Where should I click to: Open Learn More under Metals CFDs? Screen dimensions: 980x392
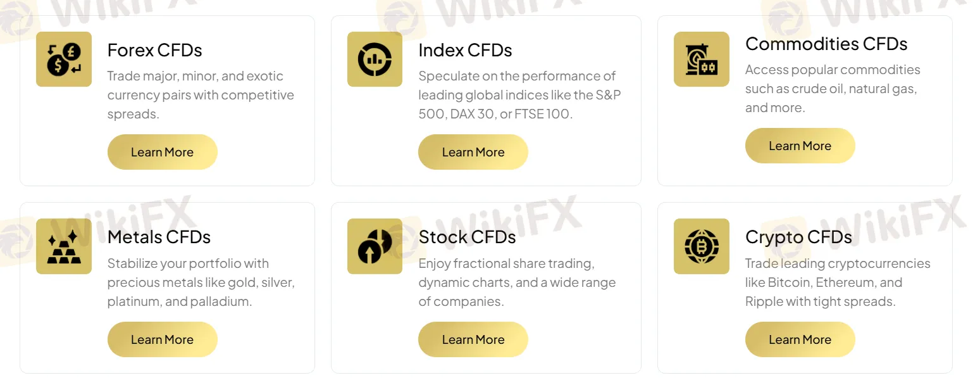coord(163,339)
